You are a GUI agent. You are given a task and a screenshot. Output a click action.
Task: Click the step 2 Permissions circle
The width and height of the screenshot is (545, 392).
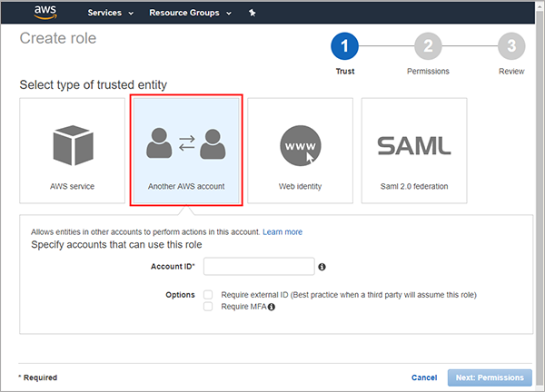point(428,46)
